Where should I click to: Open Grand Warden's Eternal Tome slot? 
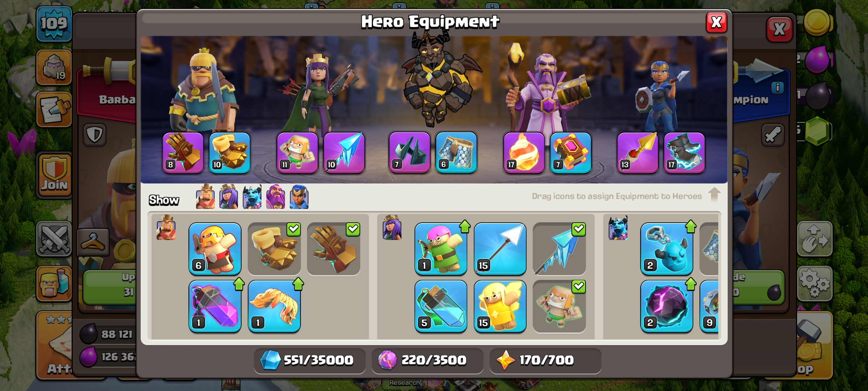571,153
